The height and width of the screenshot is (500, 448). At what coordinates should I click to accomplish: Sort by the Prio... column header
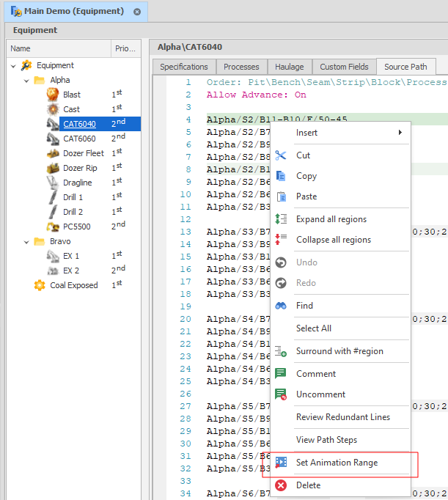(x=125, y=48)
